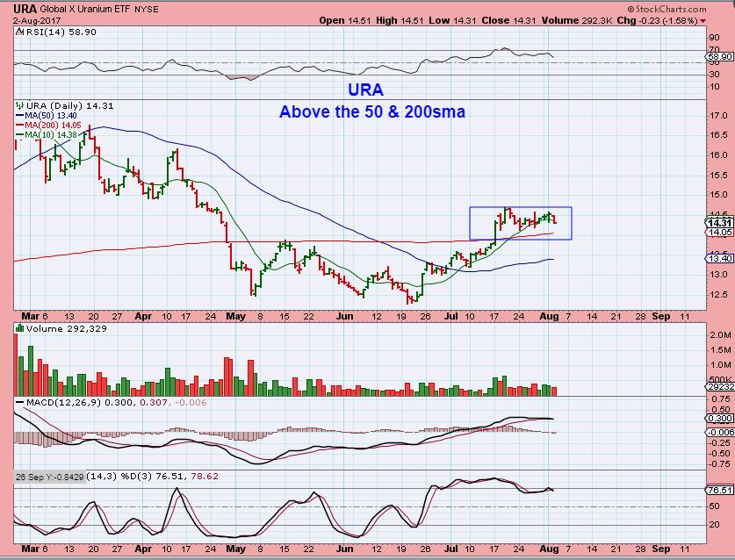Click 'Apr' on the bottom-most date axis
Image resolution: width=735 pixels, height=560 pixels.
(143, 549)
